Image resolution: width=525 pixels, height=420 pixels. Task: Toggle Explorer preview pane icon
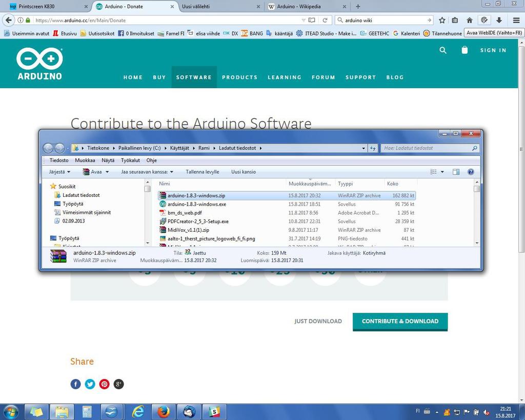(456, 172)
